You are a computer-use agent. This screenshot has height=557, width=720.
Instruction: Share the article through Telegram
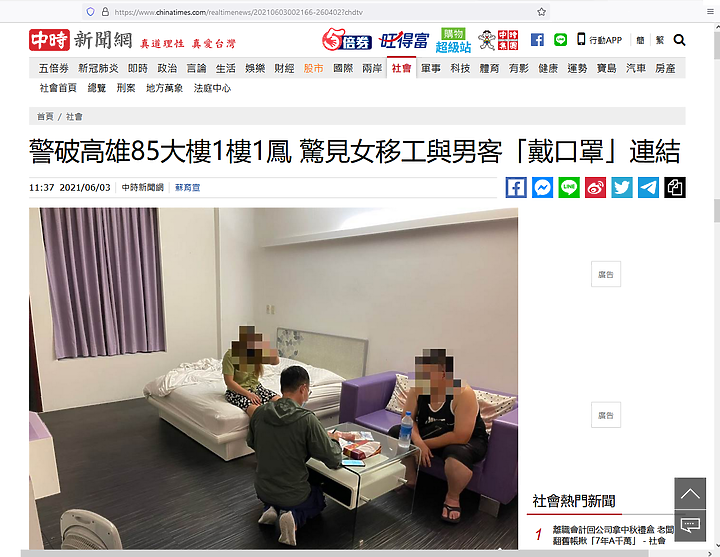648,188
